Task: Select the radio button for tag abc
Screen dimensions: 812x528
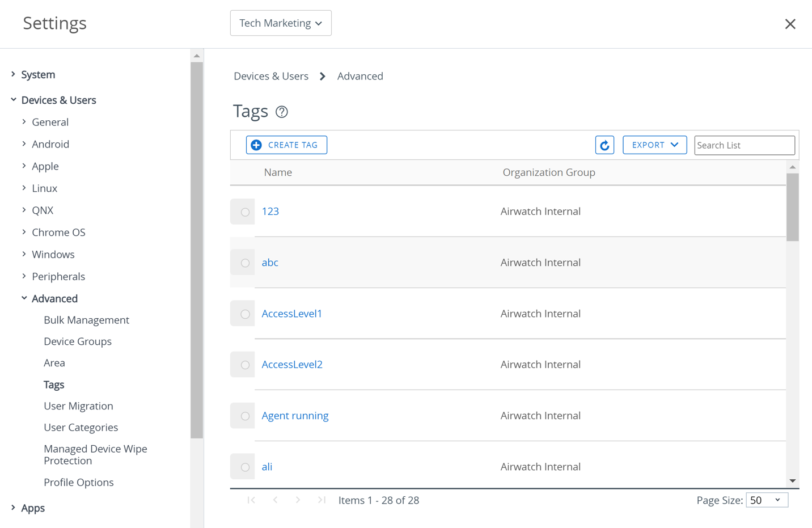Action: (244, 263)
